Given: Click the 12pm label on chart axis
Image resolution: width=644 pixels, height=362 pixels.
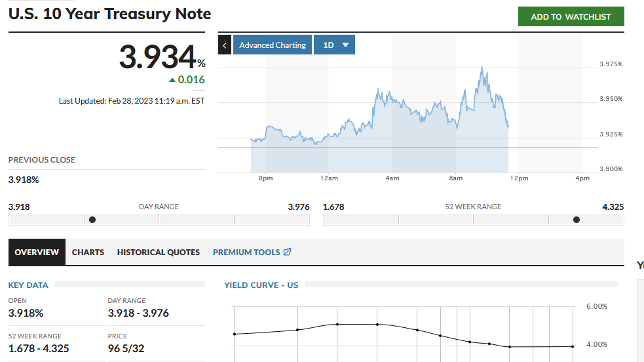Looking at the screenshot, I should (x=519, y=178).
